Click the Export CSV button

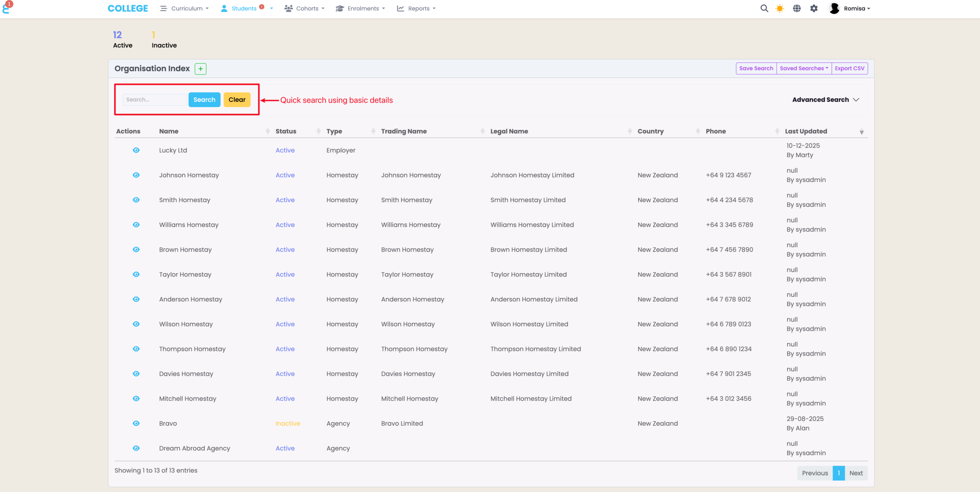click(x=849, y=69)
